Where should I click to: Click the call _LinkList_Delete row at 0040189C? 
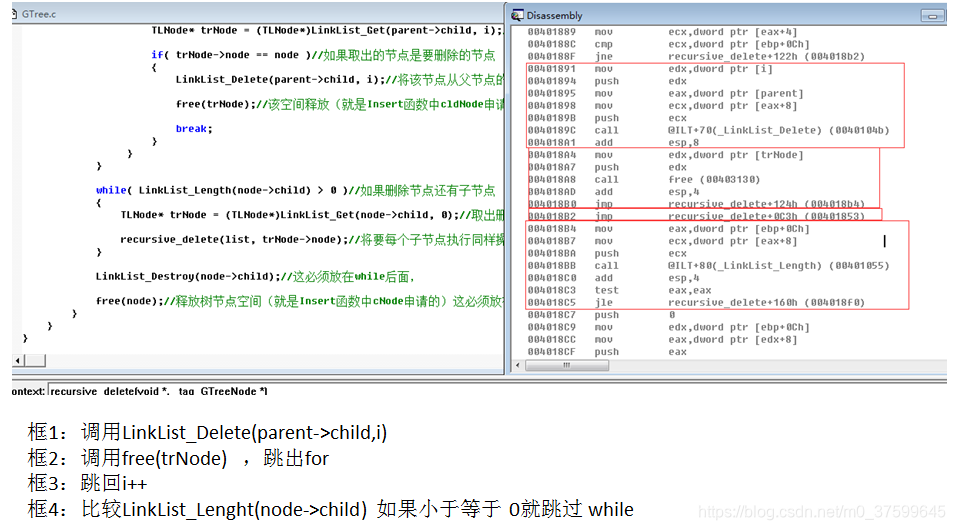coord(708,130)
